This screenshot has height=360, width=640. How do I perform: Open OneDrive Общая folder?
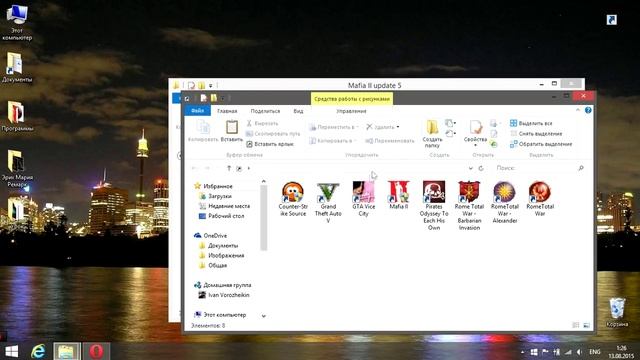click(x=213, y=265)
